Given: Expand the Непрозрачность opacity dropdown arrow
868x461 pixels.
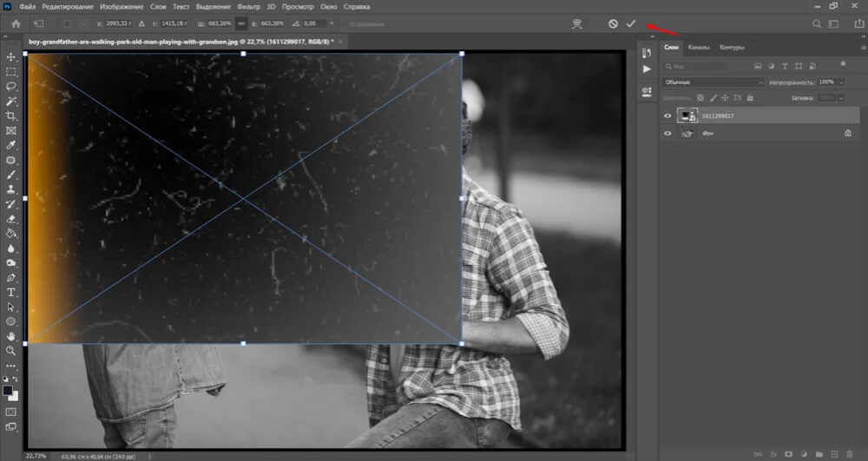Looking at the screenshot, I should [x=839, y=82].
